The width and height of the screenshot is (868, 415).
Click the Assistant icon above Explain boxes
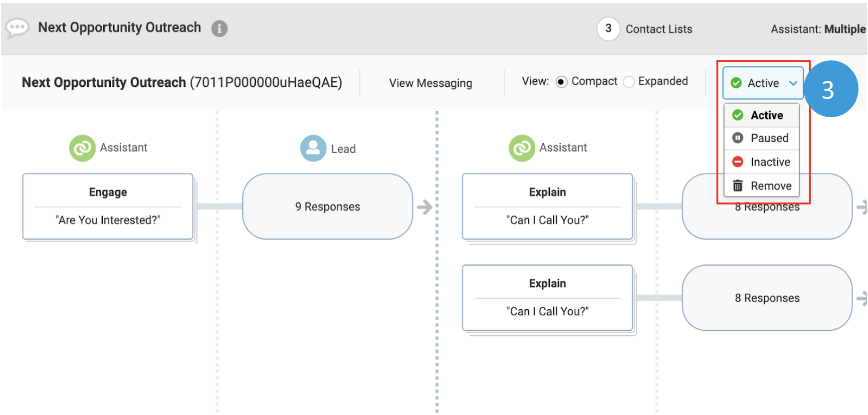click(522, 148)
